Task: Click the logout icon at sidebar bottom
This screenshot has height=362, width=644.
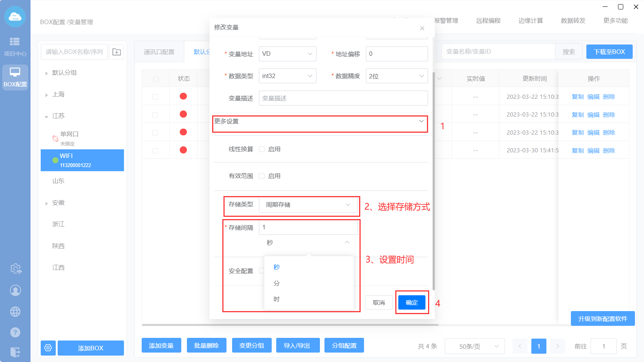Action: click(x=15, y=352)
